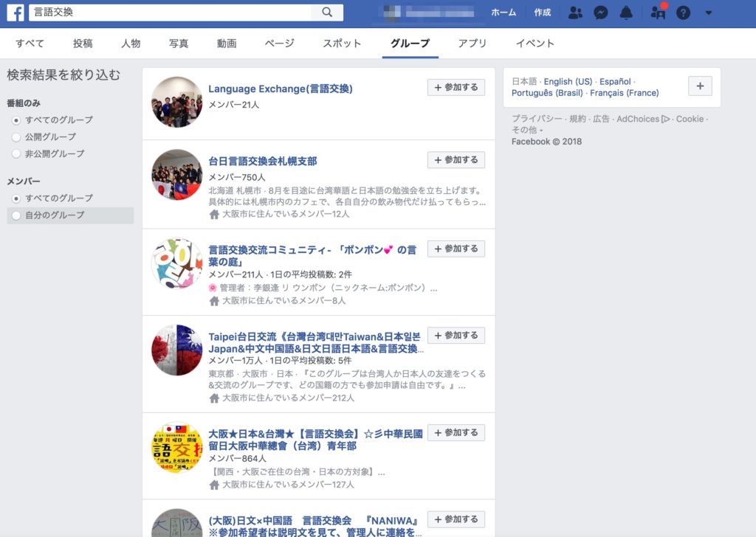The image size is (756, 537).
Task: Open Language Exchange(言語交換) group title
Action: pos(280,89)
